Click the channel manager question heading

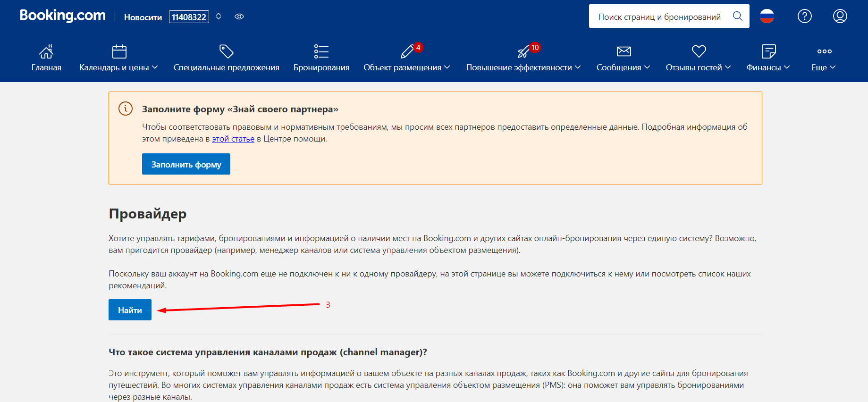(x=268, y=352)
